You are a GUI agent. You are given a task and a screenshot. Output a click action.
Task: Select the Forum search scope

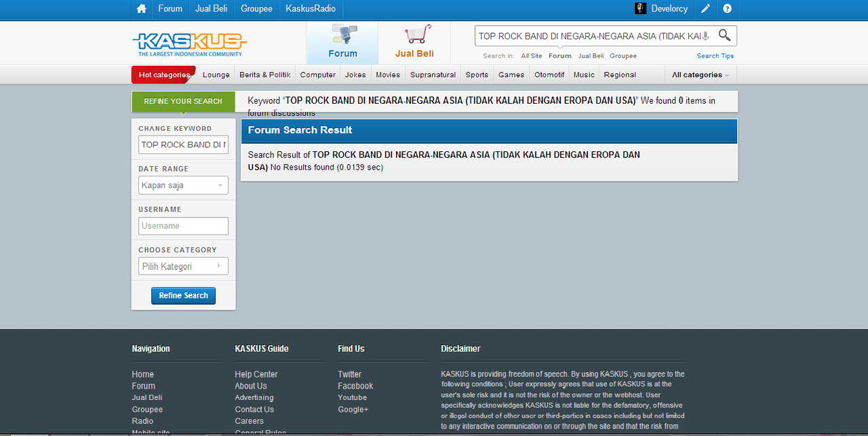click(x=560, y=56)
